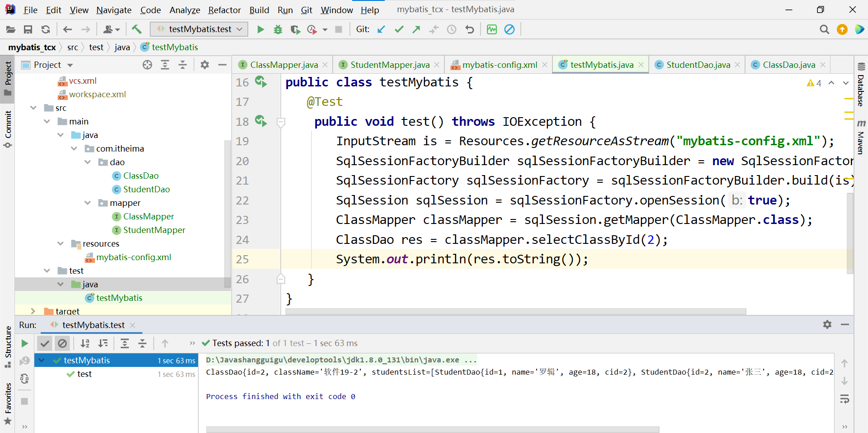
Task: Rerun tests in Run panel
Action: (25, 343)
